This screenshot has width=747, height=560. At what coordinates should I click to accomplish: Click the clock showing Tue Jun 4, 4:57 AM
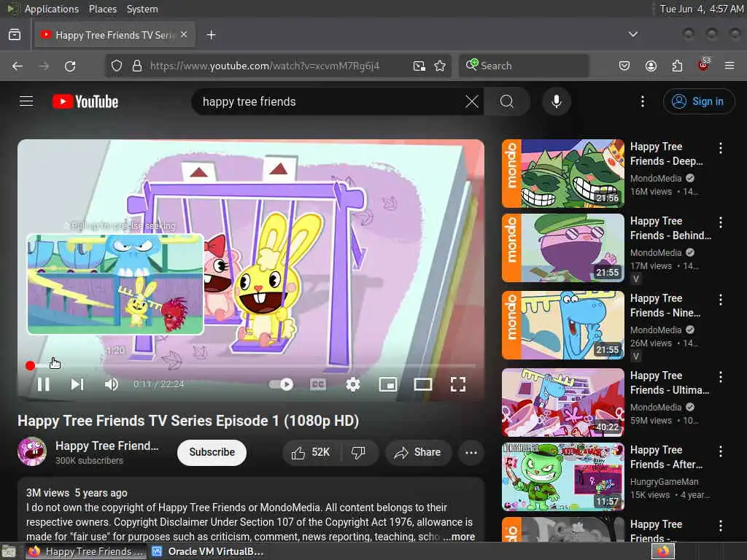(701, 9)
